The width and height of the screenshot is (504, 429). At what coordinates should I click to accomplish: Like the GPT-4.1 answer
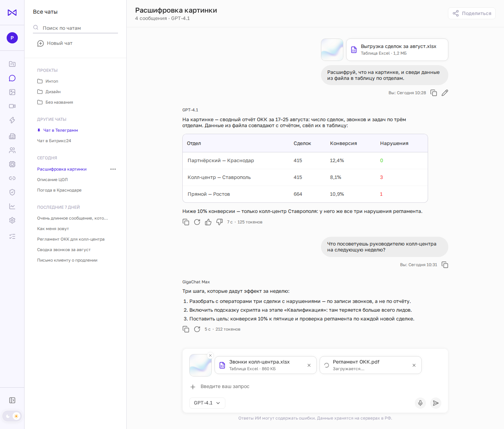[208, 222]
